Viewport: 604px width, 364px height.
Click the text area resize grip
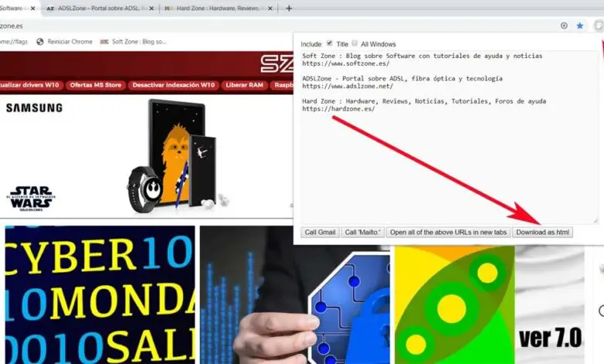pyautogui.click(x=595, y=221)
